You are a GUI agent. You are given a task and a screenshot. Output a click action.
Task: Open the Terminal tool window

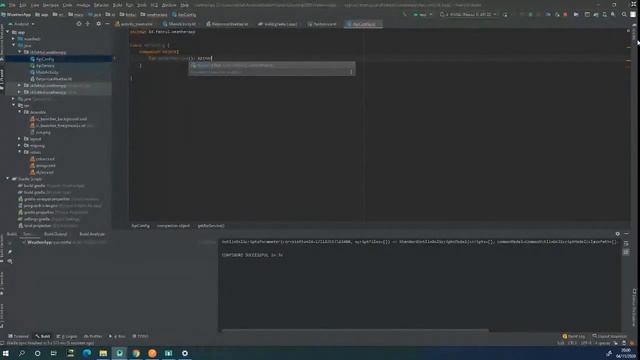pos(18,336)
